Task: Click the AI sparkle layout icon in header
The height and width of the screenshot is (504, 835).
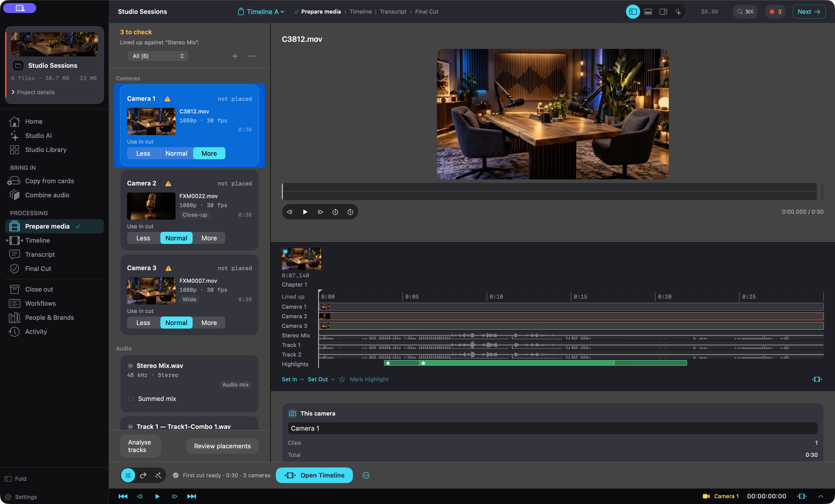Action: (x=678, y=12)
